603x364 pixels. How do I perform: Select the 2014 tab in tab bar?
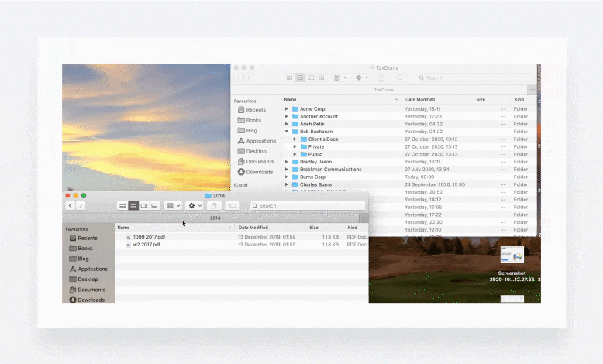tap(213, 218)
